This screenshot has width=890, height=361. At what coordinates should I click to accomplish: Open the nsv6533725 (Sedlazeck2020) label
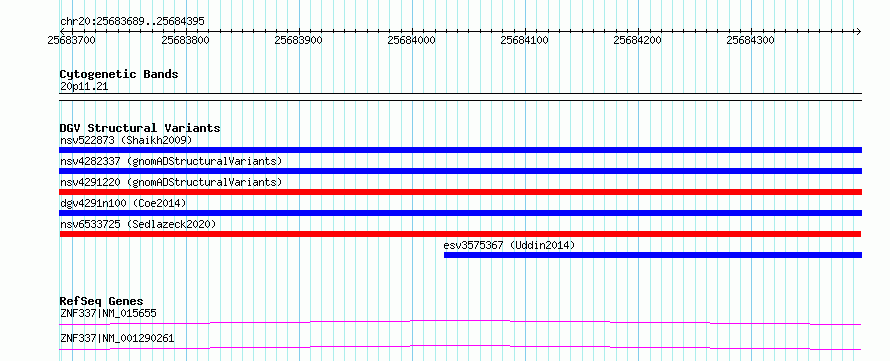(138, 224)
